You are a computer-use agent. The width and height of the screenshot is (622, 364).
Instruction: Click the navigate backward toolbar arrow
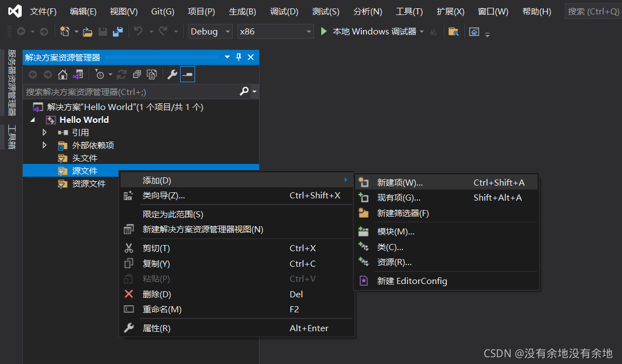tap(22, 31)
